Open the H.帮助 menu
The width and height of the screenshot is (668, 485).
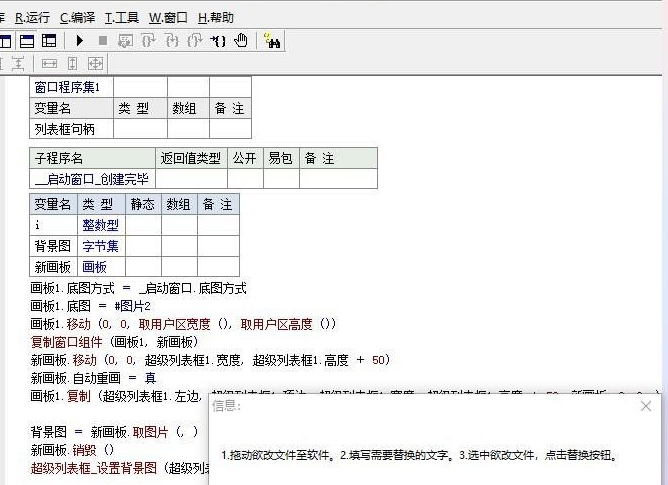tap(216, 17)
